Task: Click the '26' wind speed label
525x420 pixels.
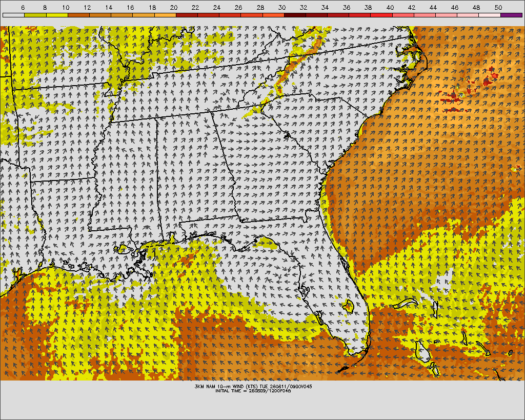Action: (x=238, y=7)
